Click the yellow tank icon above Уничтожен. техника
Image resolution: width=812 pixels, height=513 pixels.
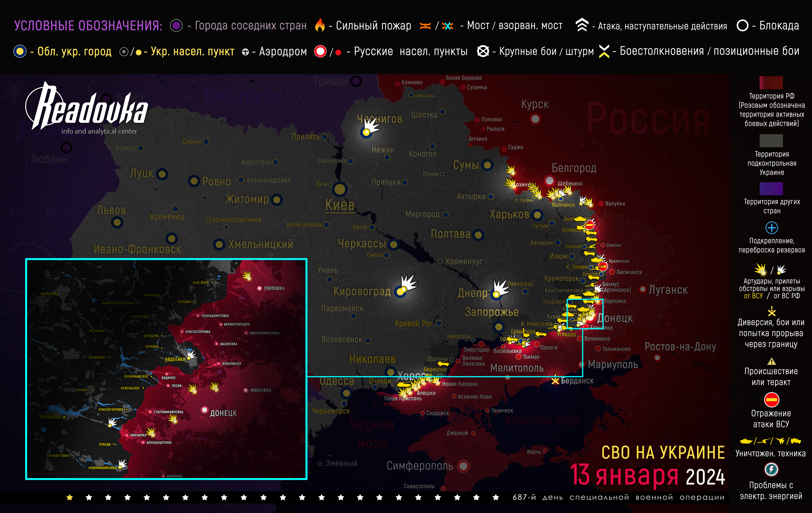(746, 441)
